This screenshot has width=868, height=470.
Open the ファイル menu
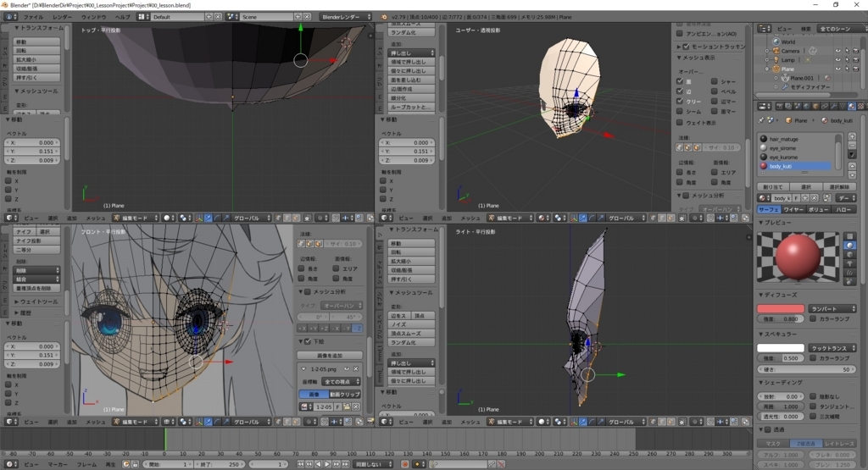click(x=32, y=17)
